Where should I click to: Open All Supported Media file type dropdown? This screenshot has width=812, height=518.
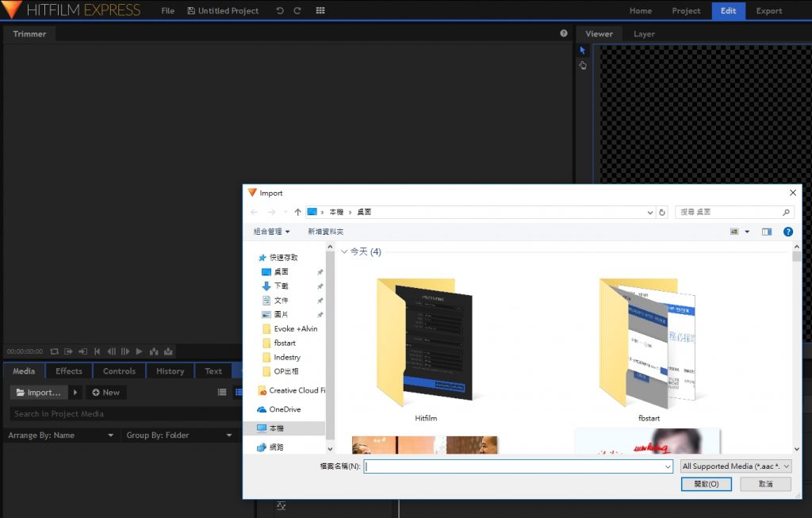pos(735,466)
